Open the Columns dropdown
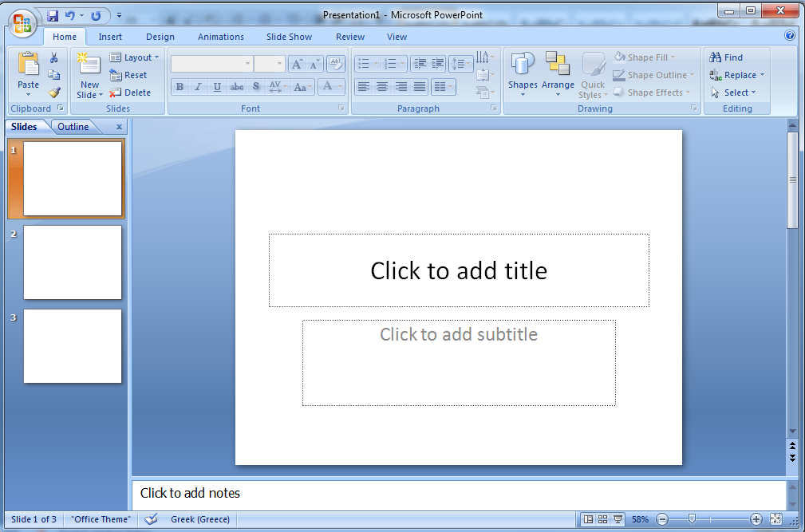This screenshot has width=805, height=532. click(x=443, y=87)
